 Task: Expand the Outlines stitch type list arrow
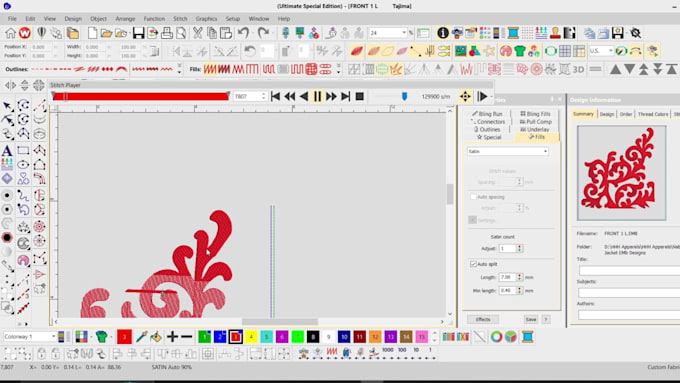coord(179,69)
